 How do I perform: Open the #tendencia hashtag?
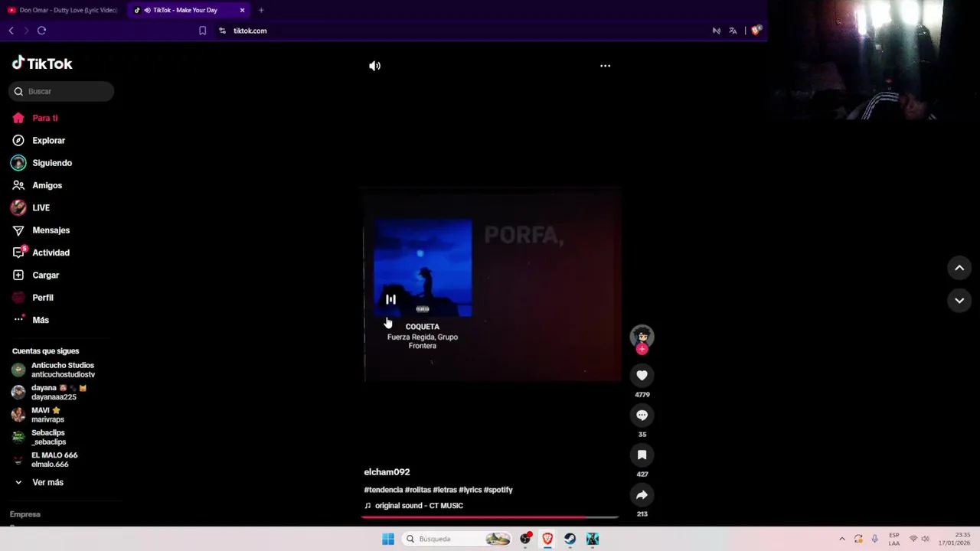click(383, 490)
